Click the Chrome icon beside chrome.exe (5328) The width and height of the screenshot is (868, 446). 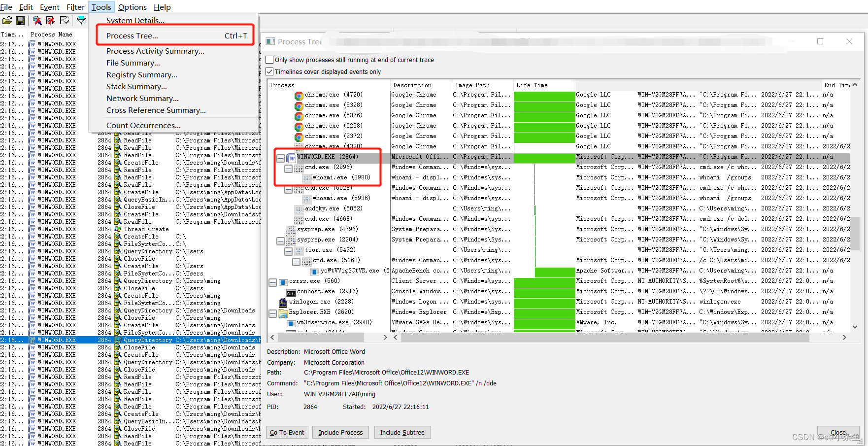299,105
